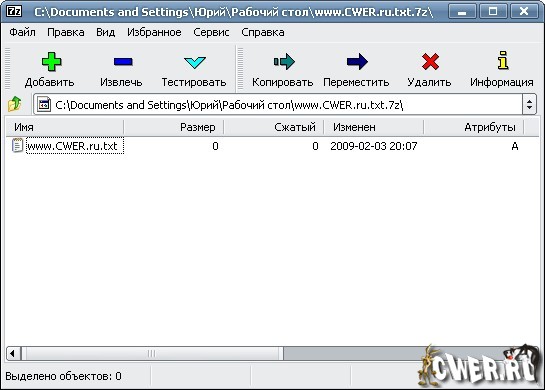Image resolution: width=545 pixels, height=390 pixels.
Task: Click attribute value A in file row
Action: pos(515,146)
